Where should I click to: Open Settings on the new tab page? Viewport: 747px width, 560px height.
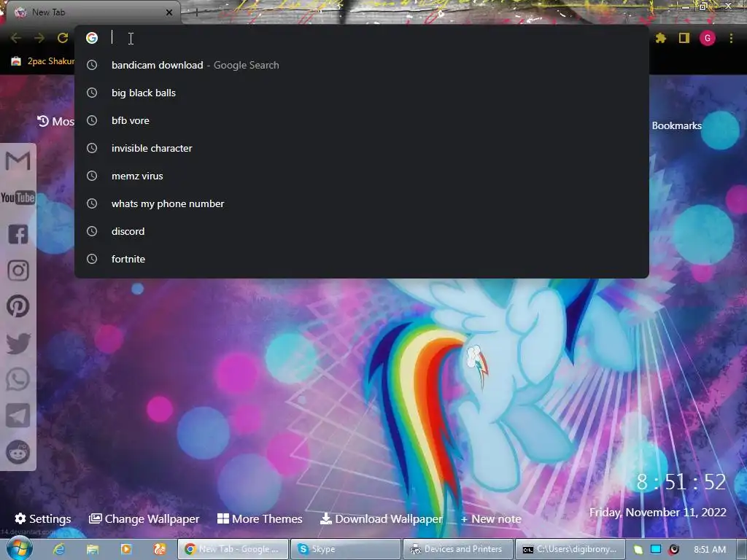click(43, 518)
